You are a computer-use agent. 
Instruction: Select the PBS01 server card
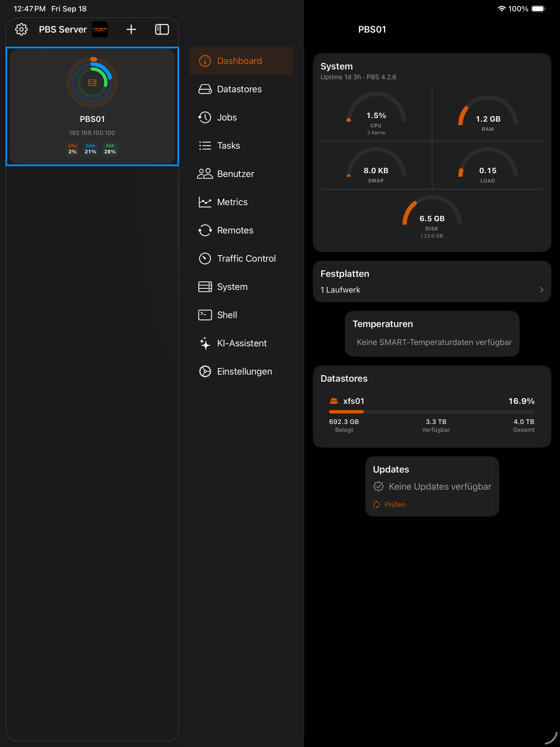[x=92, y=106]
